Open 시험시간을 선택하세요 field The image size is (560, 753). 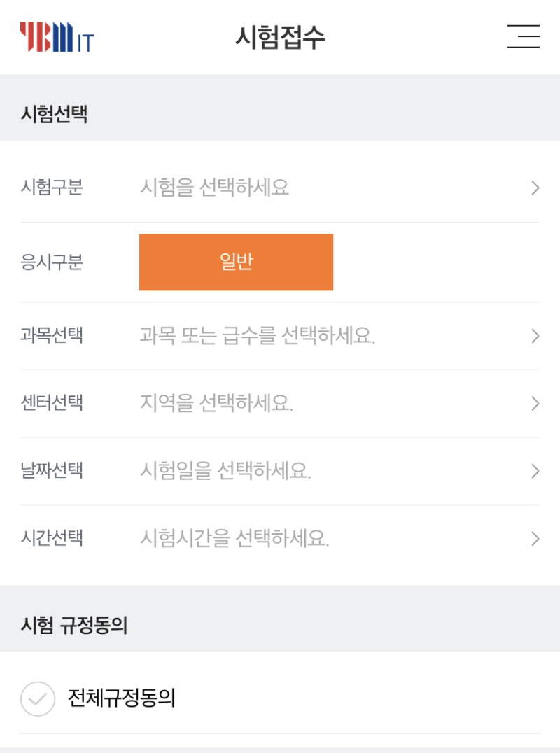pyautogui.click(x=234, y=538)
